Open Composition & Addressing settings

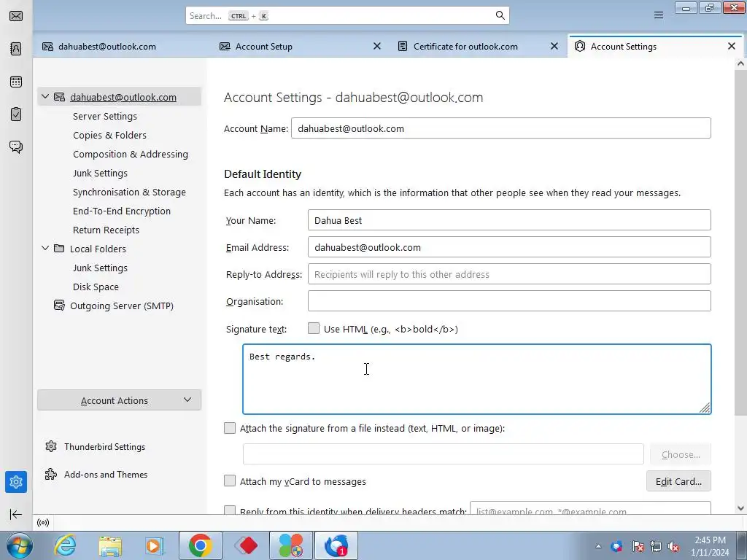(131, 155)
